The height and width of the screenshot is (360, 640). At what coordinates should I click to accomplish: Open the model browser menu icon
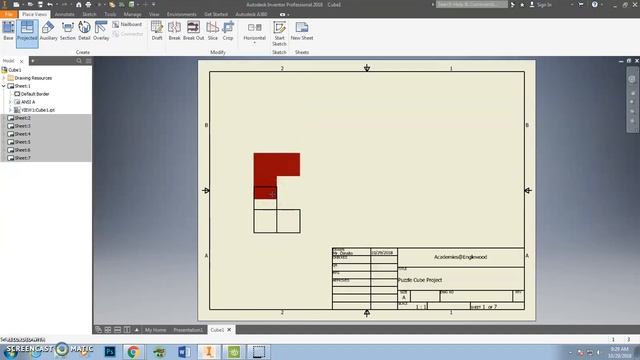point(89,61)
